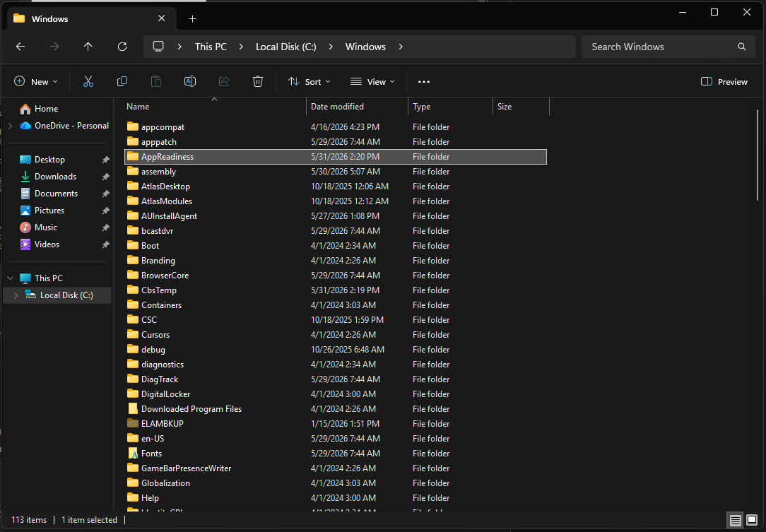The image size is (766, 532).
Task: Click the Cut scissors icon in toolbar
Action: click(x=88, y=81)
